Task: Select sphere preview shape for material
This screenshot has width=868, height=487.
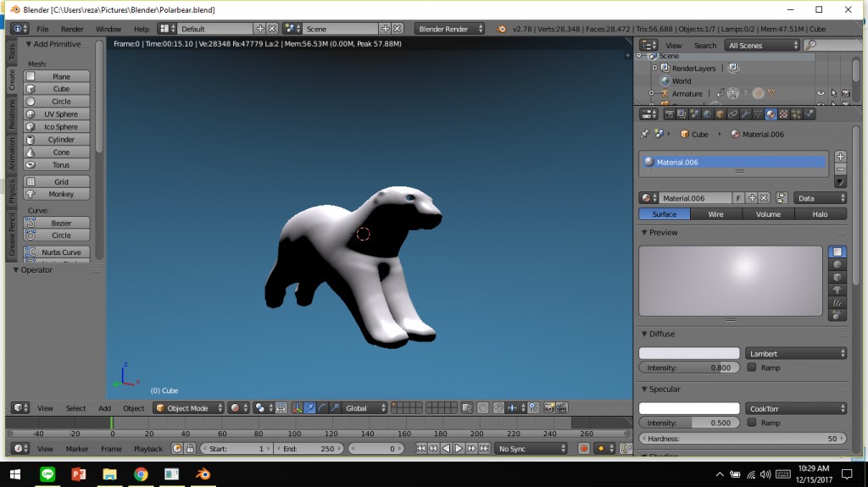Action: 837,264
